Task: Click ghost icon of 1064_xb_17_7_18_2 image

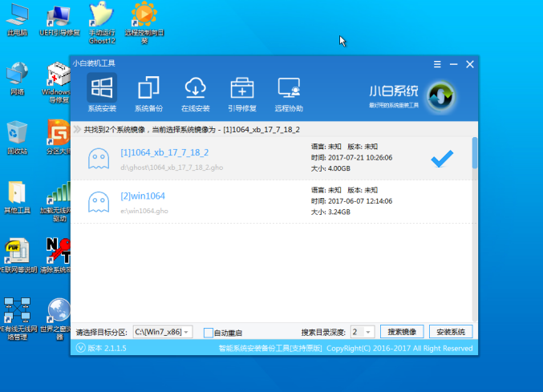Action: [x=99, y=159]
